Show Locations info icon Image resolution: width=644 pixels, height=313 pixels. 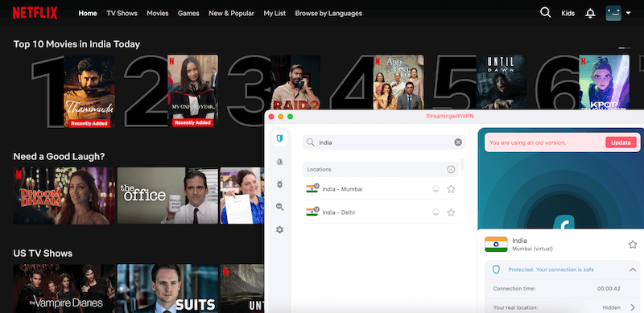451,169
